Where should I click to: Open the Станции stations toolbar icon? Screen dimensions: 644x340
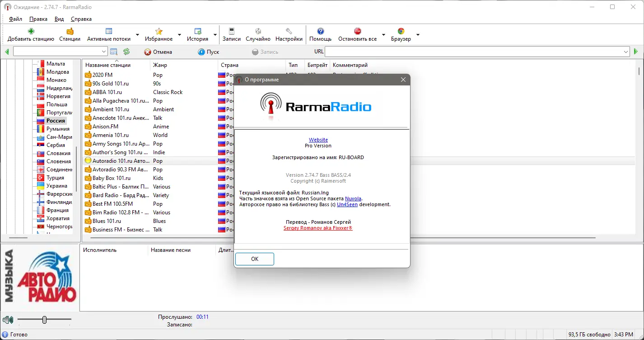(x=70, y=31)
